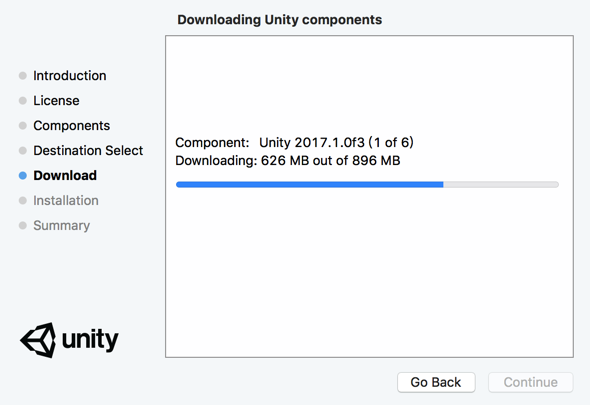590x405 pixels.
Task: Click the Components step bullet dot
Action: (23, 125)
